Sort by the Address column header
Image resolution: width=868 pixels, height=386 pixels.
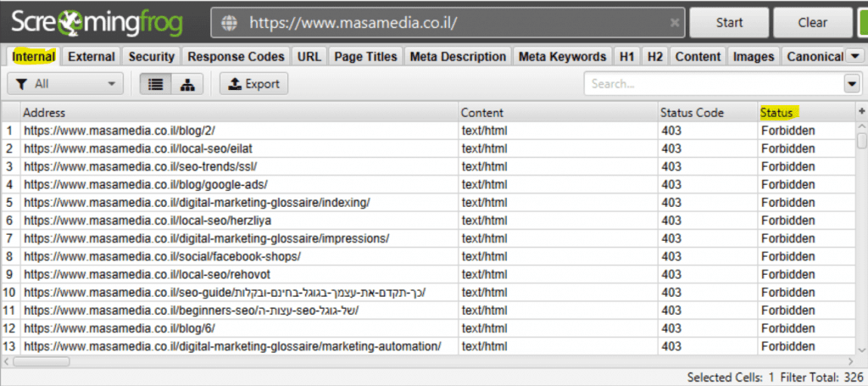pyautogui.click(x=240, y=113)
